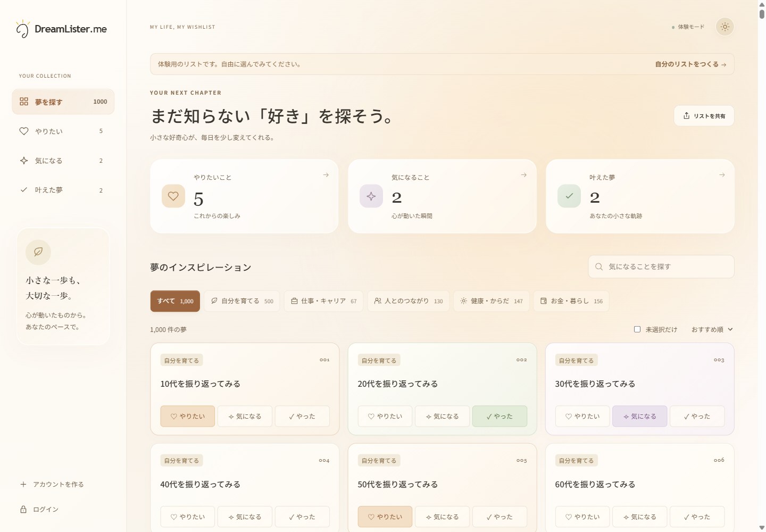766x532 pixels.
Task: Enable the 未選択だけ checkbox
Action: point(637,329)
